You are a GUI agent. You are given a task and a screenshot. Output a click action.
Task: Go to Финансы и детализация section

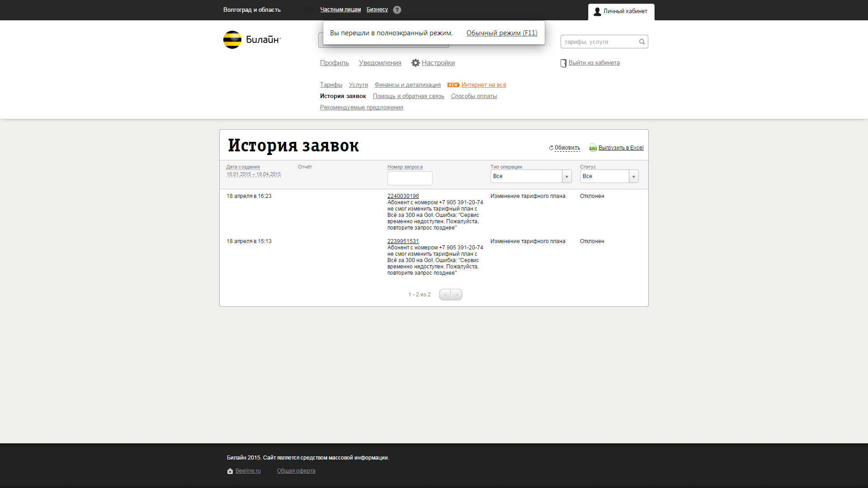(407, 85)
